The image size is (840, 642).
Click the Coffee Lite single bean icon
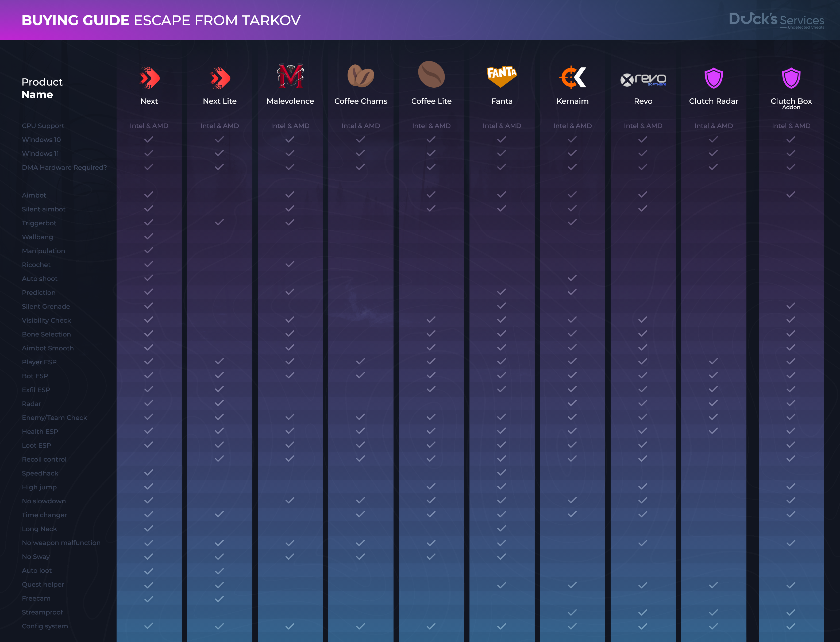431,75
